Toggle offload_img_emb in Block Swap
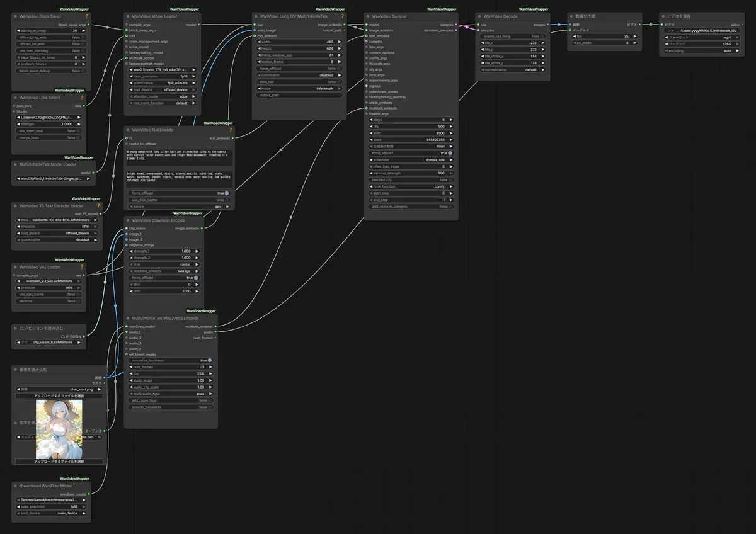756x534 pixels. click(50, 37)
